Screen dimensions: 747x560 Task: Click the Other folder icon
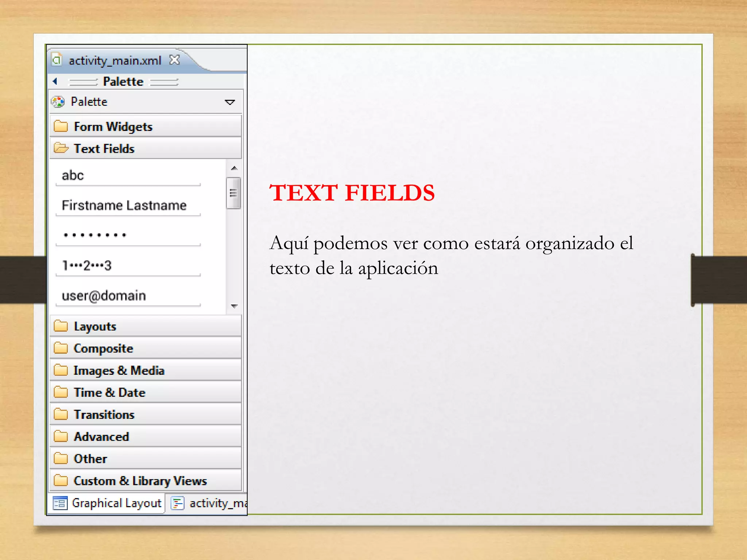coord(61,458)
